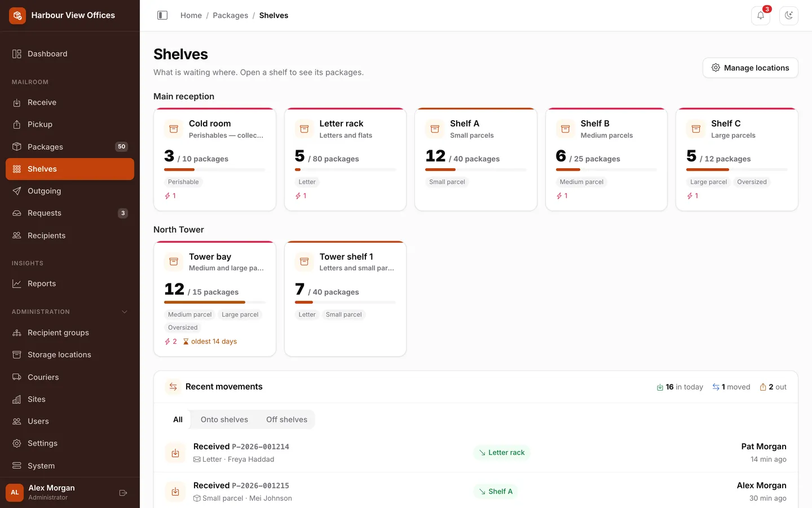
Task: Click the Tower bay archive icon
Action: [x=174, y=262]
